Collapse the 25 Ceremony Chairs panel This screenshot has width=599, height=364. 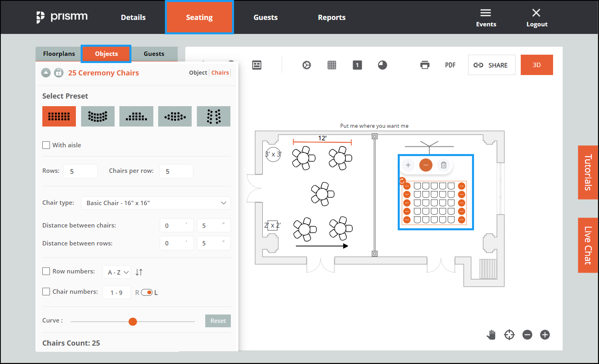click(x=46, y=73)
